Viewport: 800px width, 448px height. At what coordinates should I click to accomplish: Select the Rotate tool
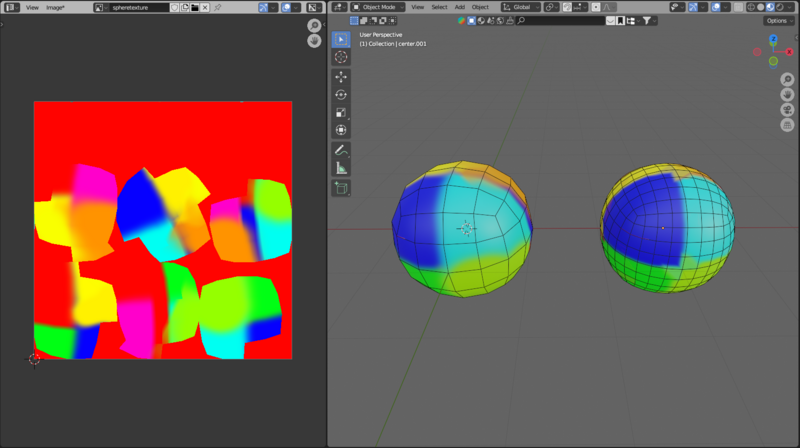pos(341,94)
